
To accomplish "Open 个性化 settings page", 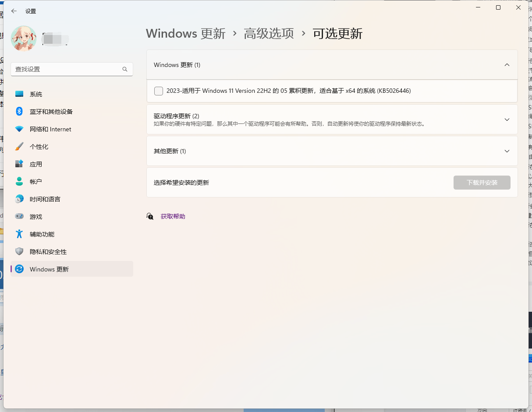I will (72, 147).
